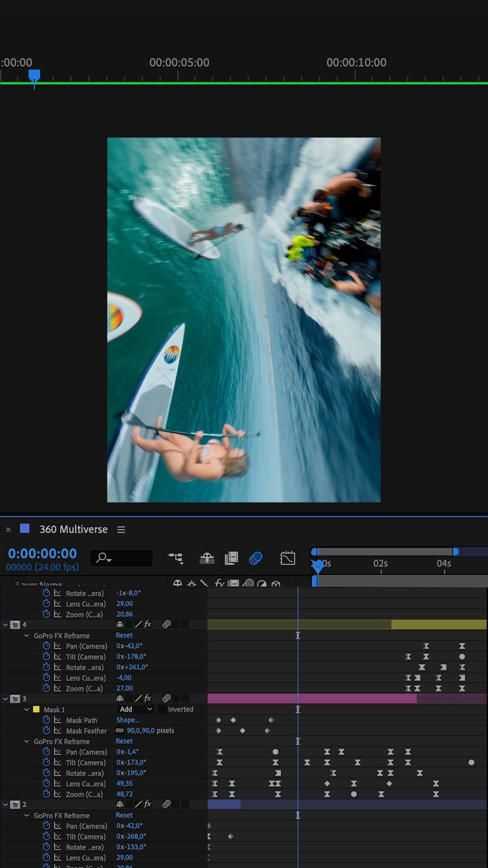
Task: Collapse layer 3 properties
Action: tap(5, 698)
